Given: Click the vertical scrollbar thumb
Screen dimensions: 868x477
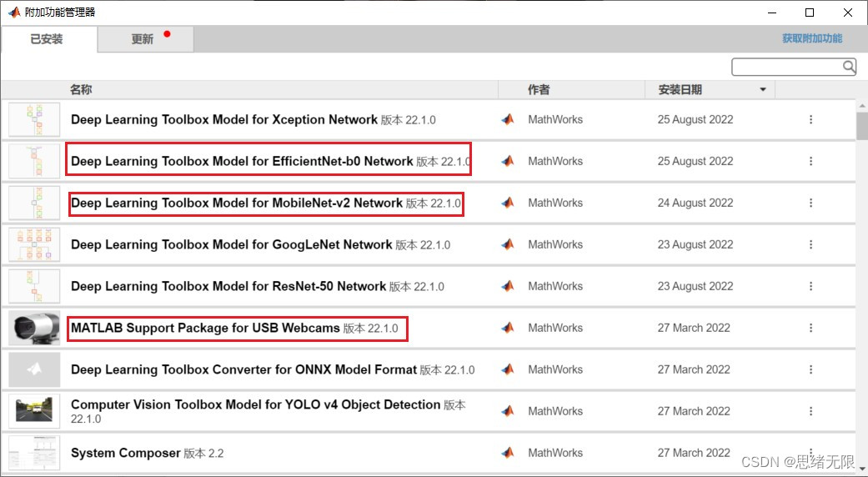Looking at the screenshot, I should point(861,126).
